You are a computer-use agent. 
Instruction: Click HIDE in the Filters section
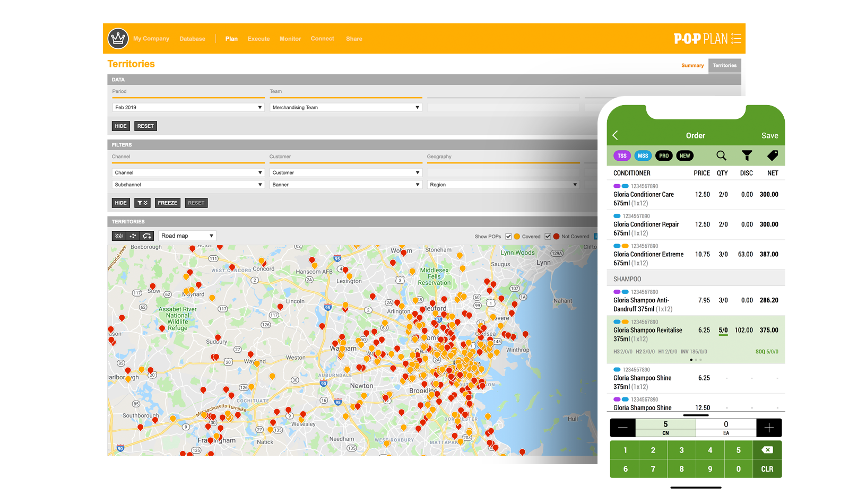click(121, 203)
